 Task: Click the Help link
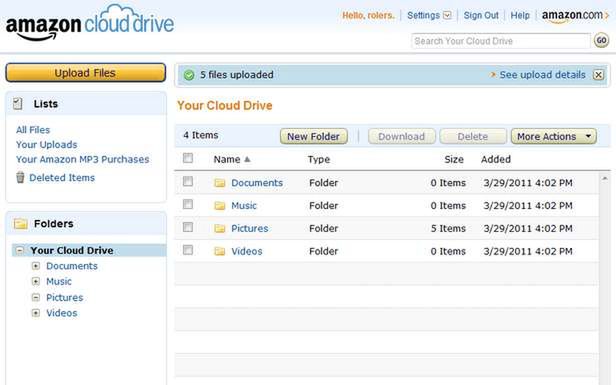point(520,15)
